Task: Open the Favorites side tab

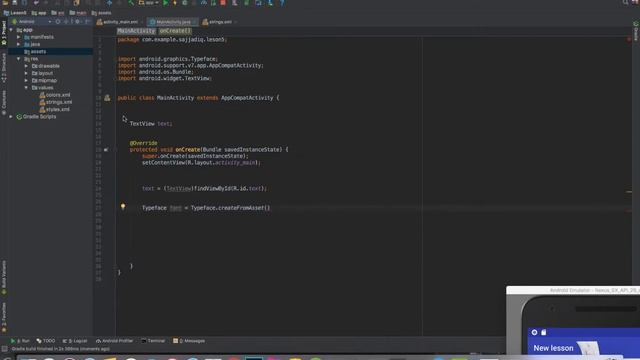Action: [x=4, y=318]
